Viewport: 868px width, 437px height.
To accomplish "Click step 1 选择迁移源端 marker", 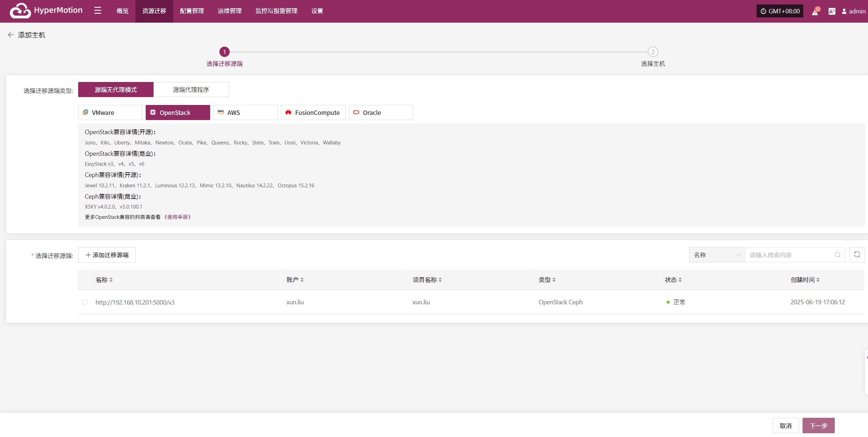I will [225, 52].
